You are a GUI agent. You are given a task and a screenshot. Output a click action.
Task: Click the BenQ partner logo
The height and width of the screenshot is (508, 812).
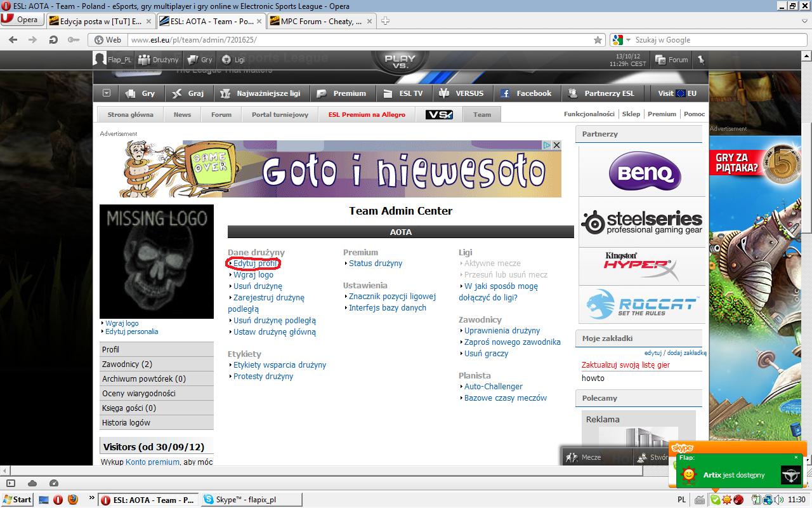click(645, 171)
